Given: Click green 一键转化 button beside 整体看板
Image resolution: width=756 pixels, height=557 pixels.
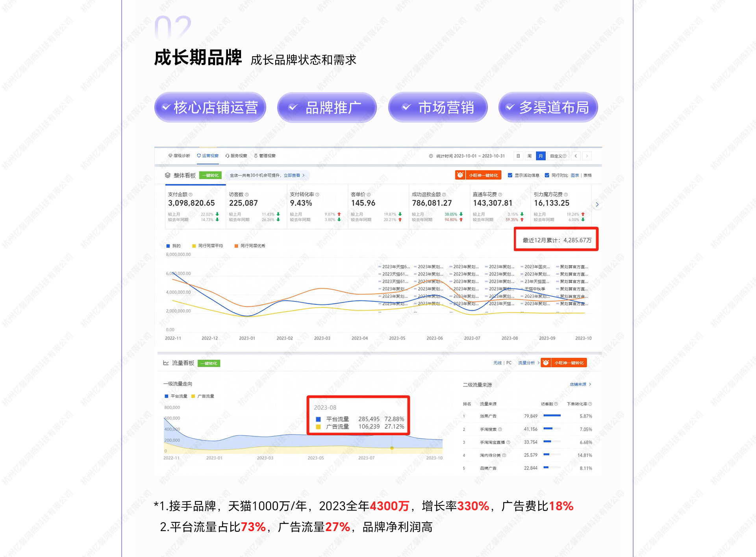Looking at the screenshot, I should (210, 175).
